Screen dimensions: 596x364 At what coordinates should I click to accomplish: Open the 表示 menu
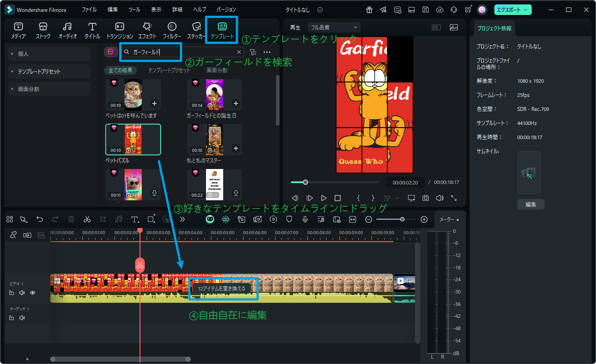point(156,10)
